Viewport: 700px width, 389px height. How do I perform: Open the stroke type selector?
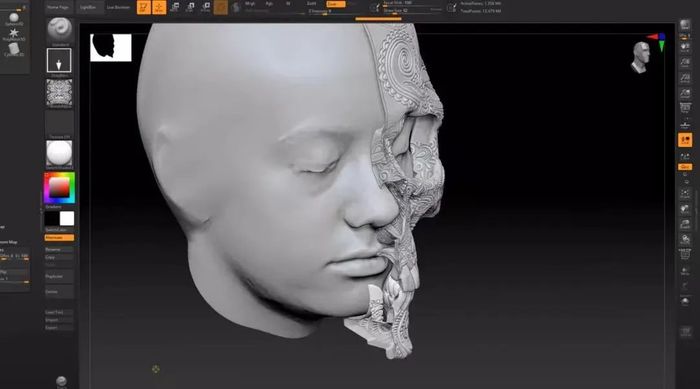pyautogui.click(x=59, y=61)
